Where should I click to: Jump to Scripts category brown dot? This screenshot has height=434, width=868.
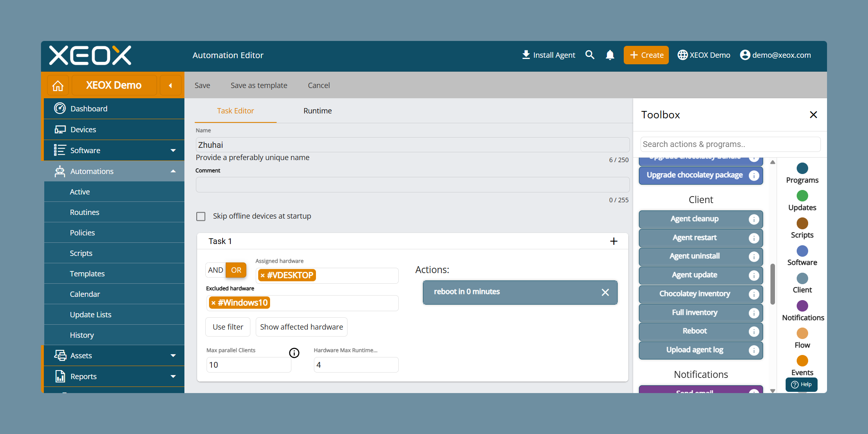pos(802,223)
